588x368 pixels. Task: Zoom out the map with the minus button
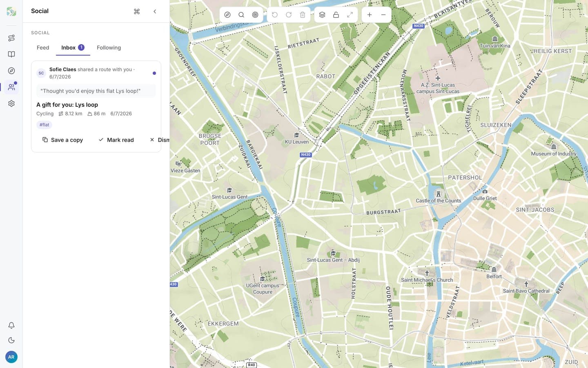coord(383,15)
